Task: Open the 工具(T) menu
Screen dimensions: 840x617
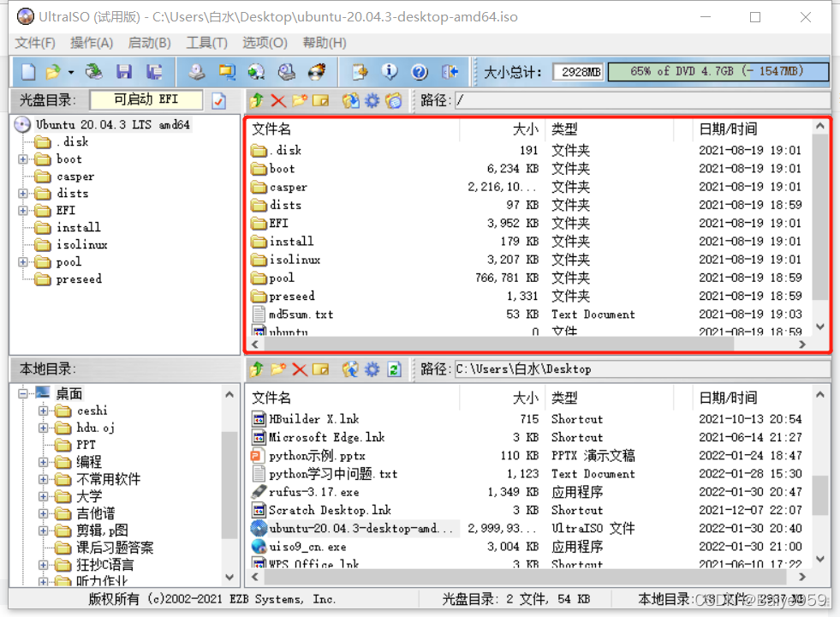Action: [x=206, y=43]
